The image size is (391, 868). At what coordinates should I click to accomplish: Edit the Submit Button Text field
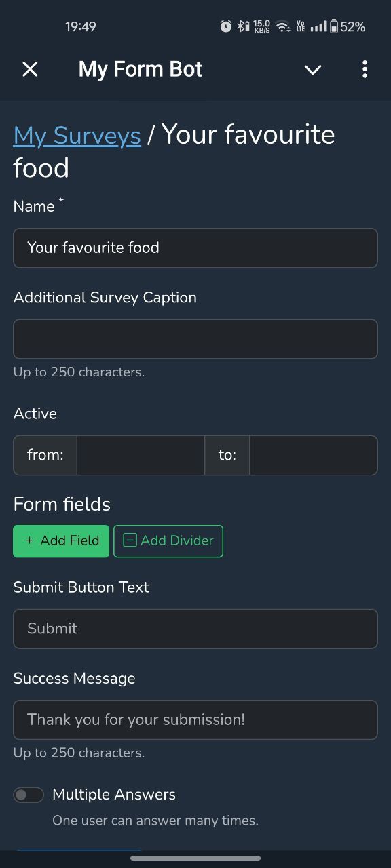tap(195, 629)
